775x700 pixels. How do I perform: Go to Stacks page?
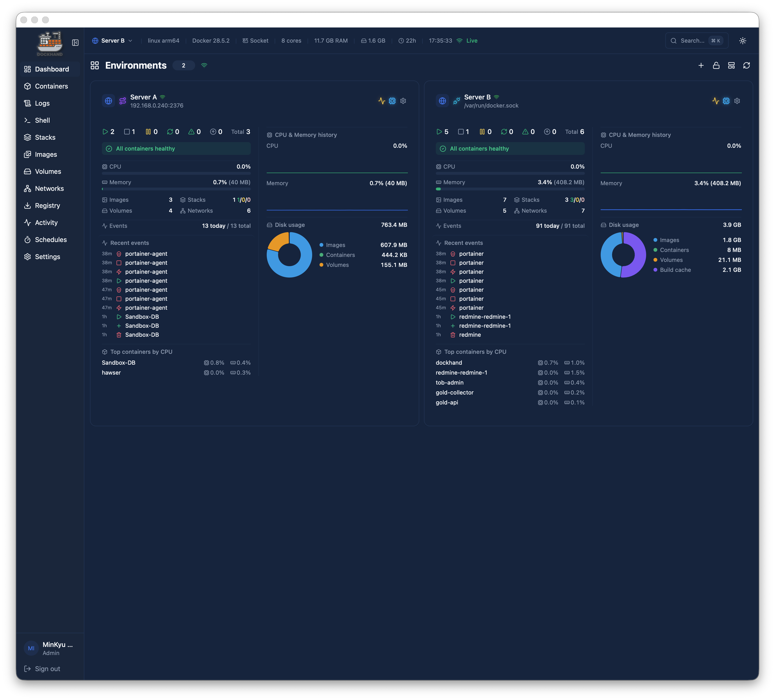click(45, 137)
